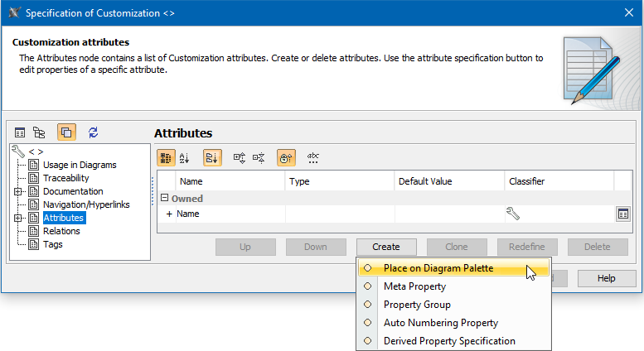Open the specification button in the Name row
Image resolution: width=644 pixels, height=351 pixels.
[622, 214]
